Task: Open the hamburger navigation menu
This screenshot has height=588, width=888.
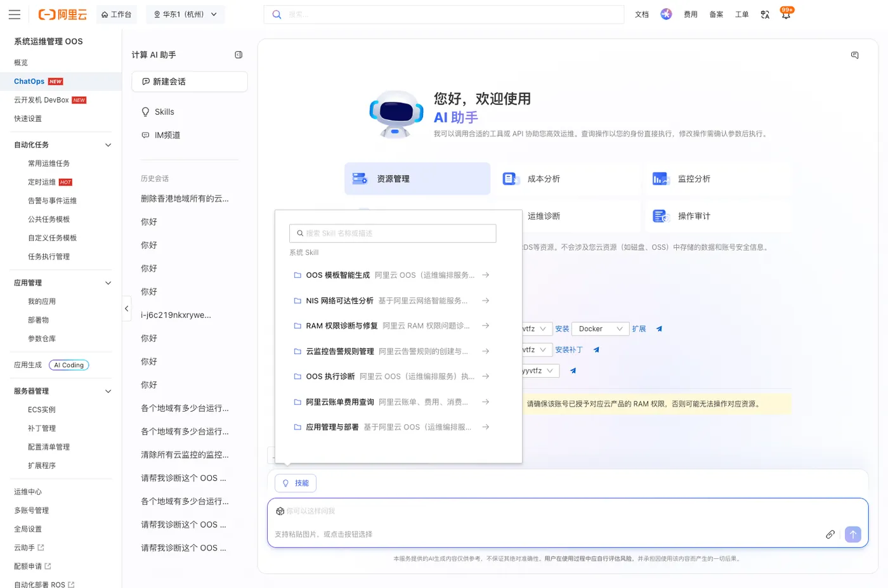Action: point(15,15)
